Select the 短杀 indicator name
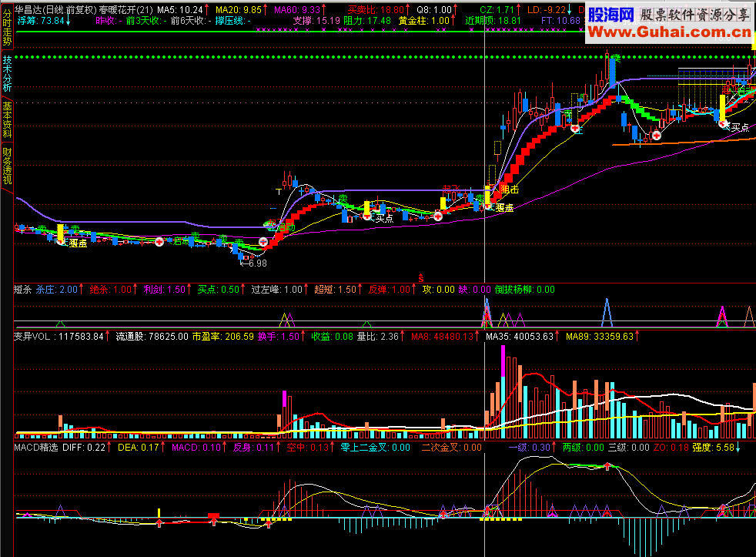This screenshot has width=756, height=557. pyautogui.click(x=22, y=290)
